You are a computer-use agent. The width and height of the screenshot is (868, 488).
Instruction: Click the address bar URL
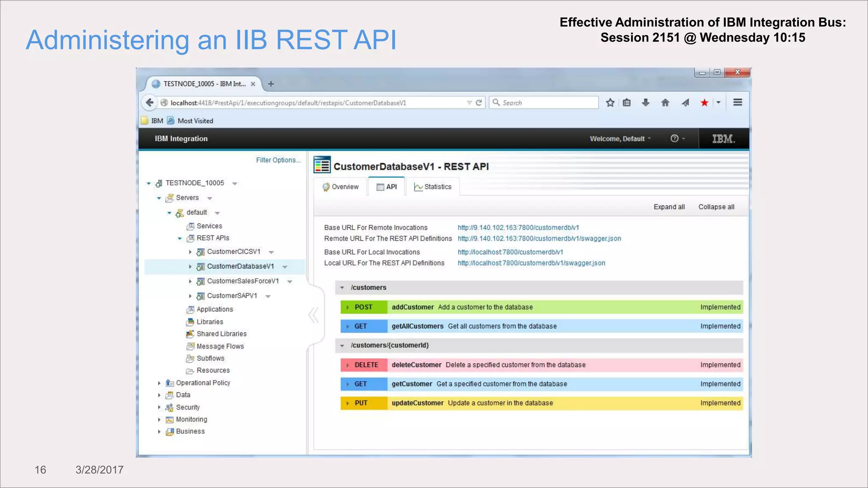tap(288, 103)
